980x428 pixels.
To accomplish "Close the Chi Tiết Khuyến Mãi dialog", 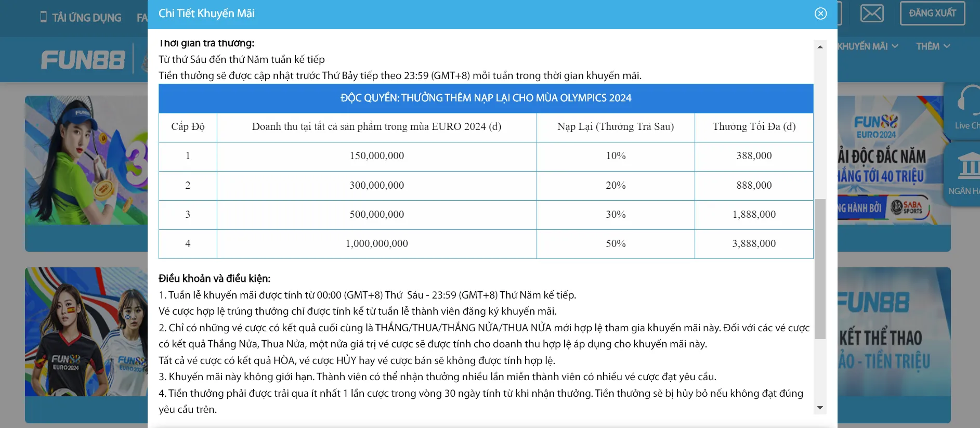I will click(820, 14).
